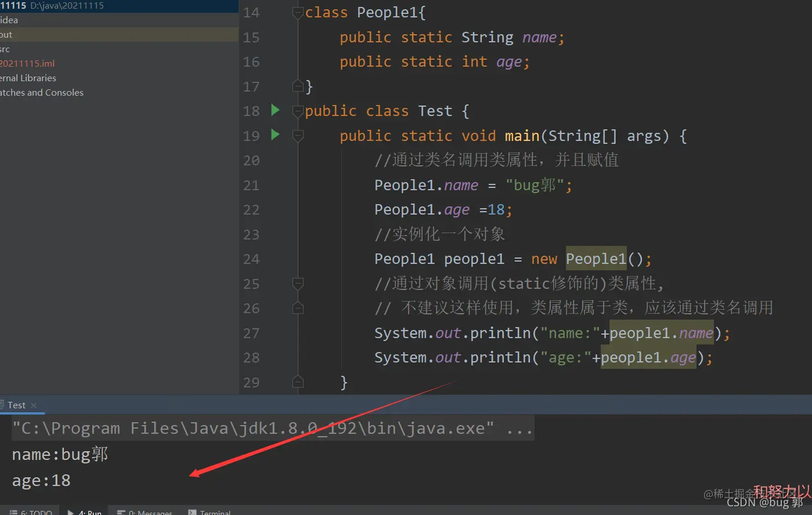
Task: Click the 'class People1{' declaration
Action: (x=366, y=12)
